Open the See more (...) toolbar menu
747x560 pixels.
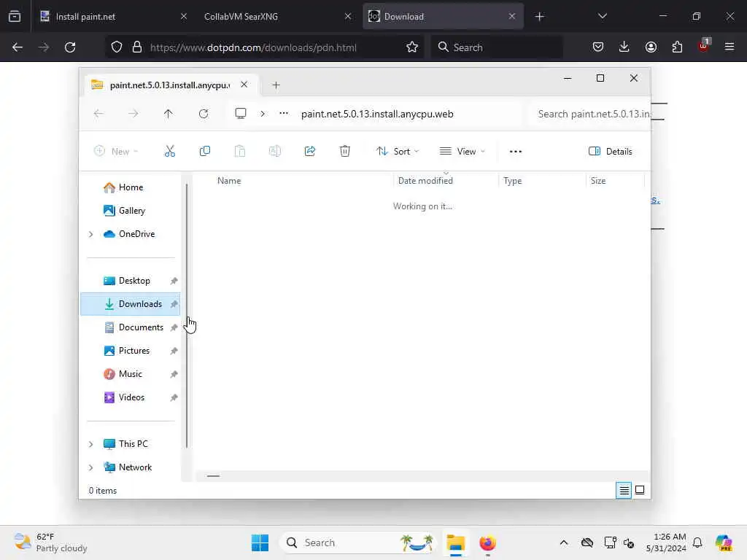(516, 152)
